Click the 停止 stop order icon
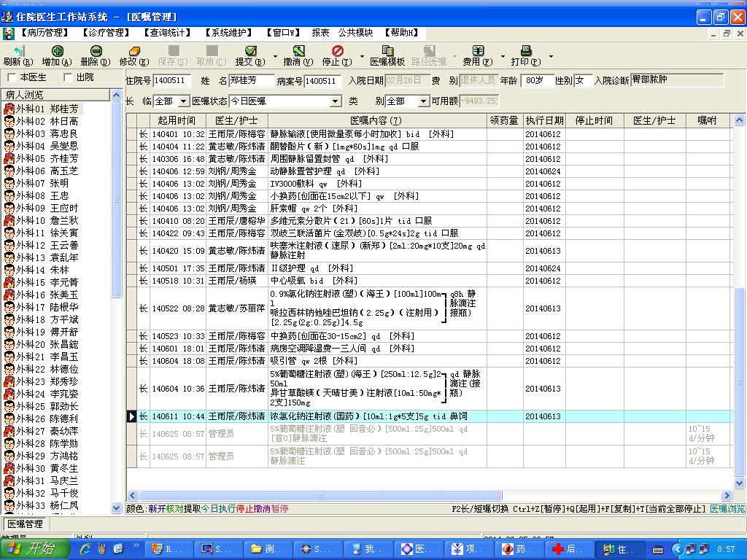747x560 pixels. pyautogui.click(x=337, y=51)
